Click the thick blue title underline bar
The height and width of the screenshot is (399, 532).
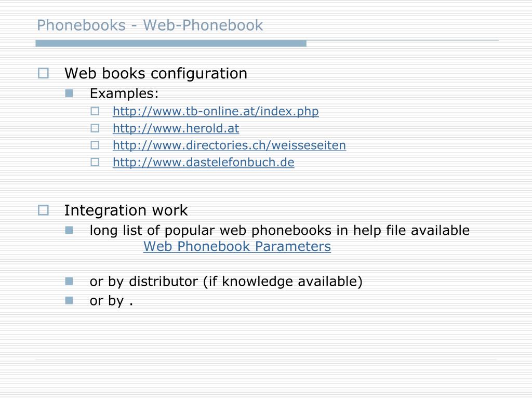pyautogui.click(x=171, y=43)
